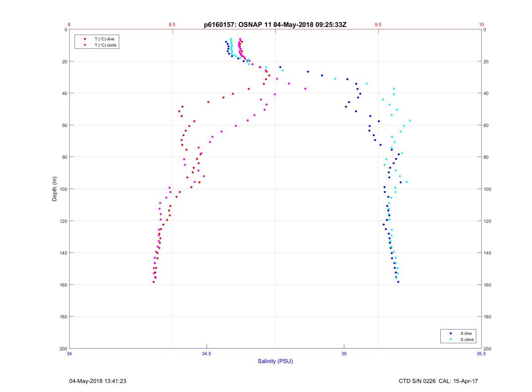Click the 60 tick on left depth axis
This screenshot has height=392, width=532.
(x=64, y=125)
